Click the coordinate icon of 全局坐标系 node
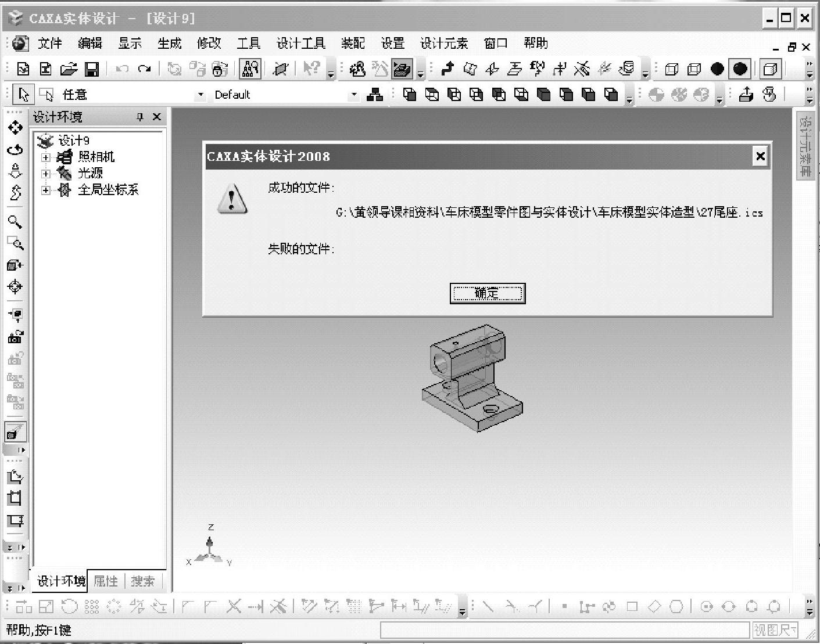Image resolution: width=820 pixels, height=644 pixels. (65, 189)
